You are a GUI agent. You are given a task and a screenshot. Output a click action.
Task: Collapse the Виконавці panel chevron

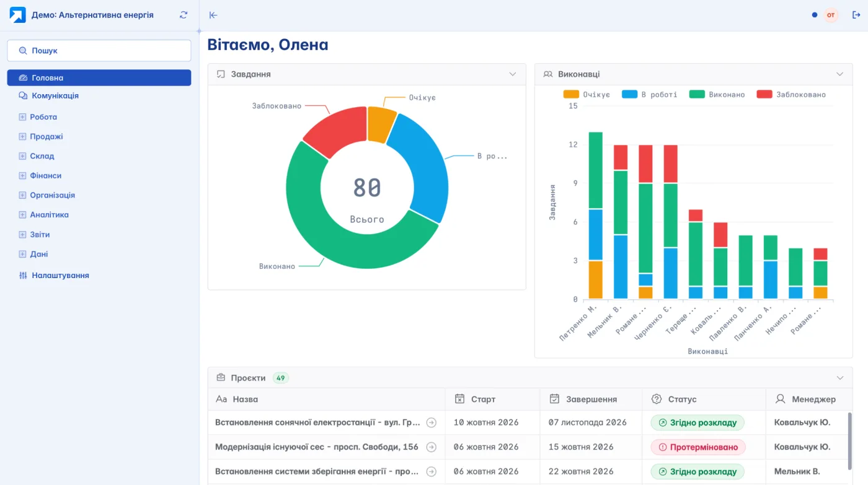(840, 74)
